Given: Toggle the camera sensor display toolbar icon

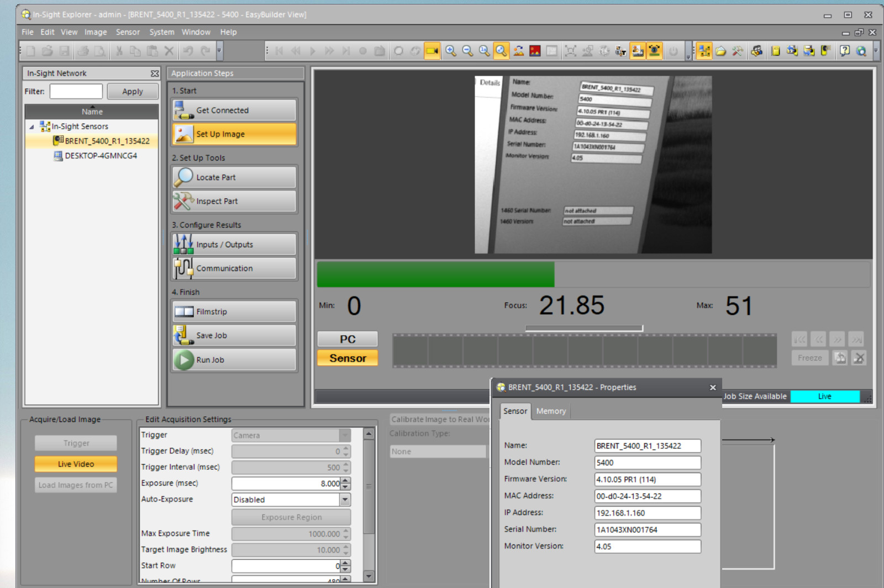Looking at the screenshot, I should coord(655,51).
